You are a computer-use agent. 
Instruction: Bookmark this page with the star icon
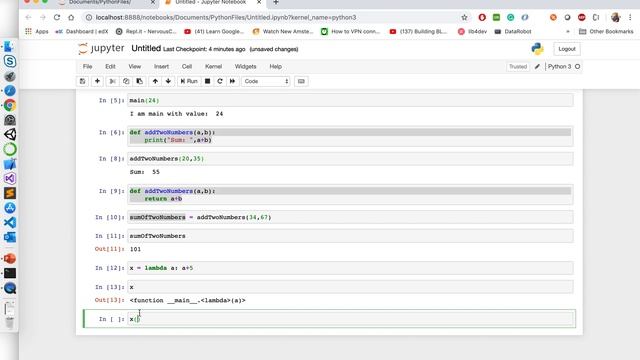pyautogui.click(x=464, y=17)
